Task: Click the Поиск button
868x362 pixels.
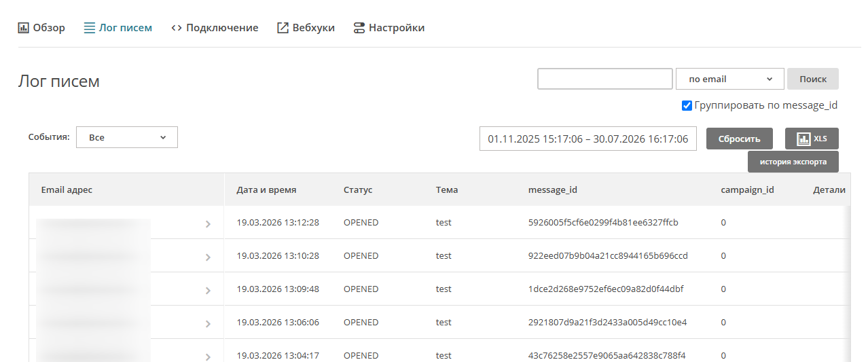Action: click(x=813, y=79)
